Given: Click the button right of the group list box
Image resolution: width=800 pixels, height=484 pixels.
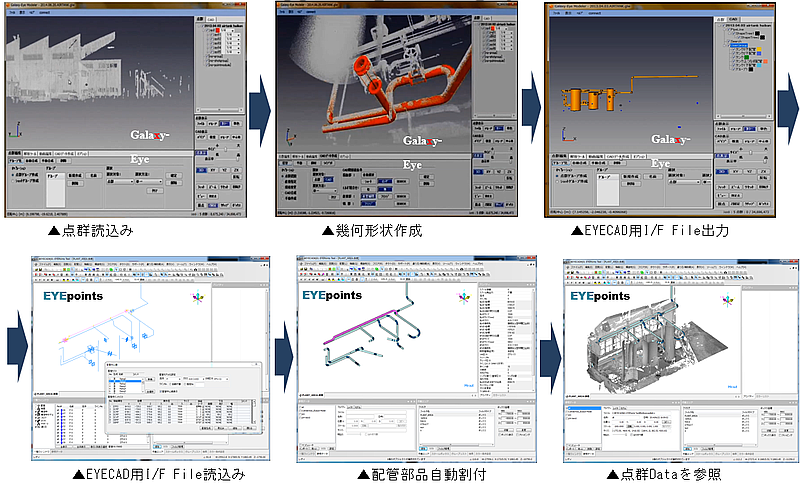Looking at the screenshot, I should (75, 175).
